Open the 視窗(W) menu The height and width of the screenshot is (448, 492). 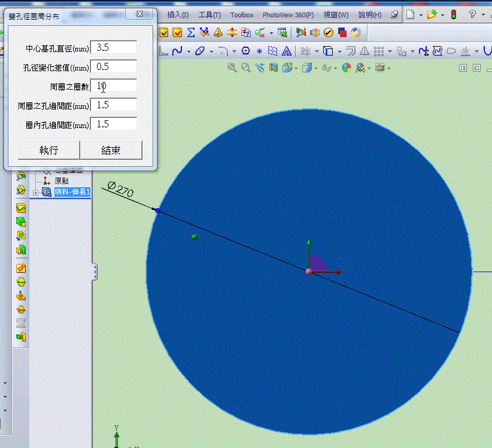tap(336, 15)
